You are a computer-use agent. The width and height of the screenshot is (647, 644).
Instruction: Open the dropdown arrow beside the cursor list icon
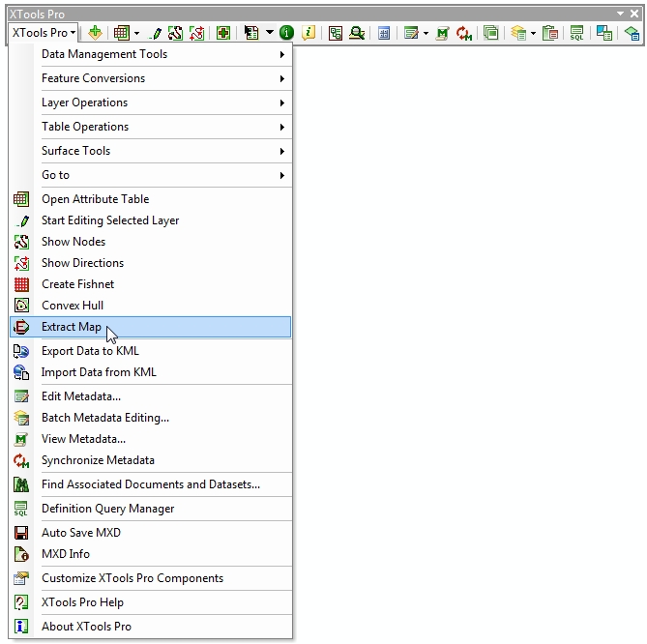click(270, 32)
